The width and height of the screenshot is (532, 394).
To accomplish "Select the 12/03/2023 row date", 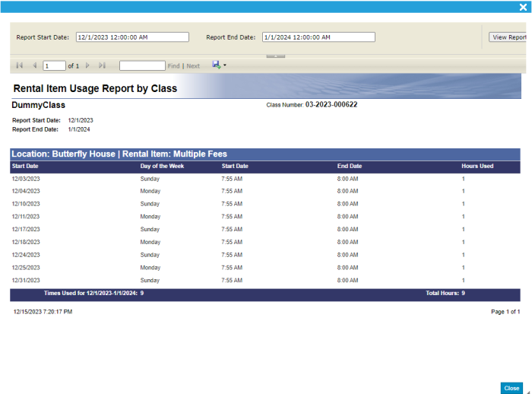I will click(26, 179).
